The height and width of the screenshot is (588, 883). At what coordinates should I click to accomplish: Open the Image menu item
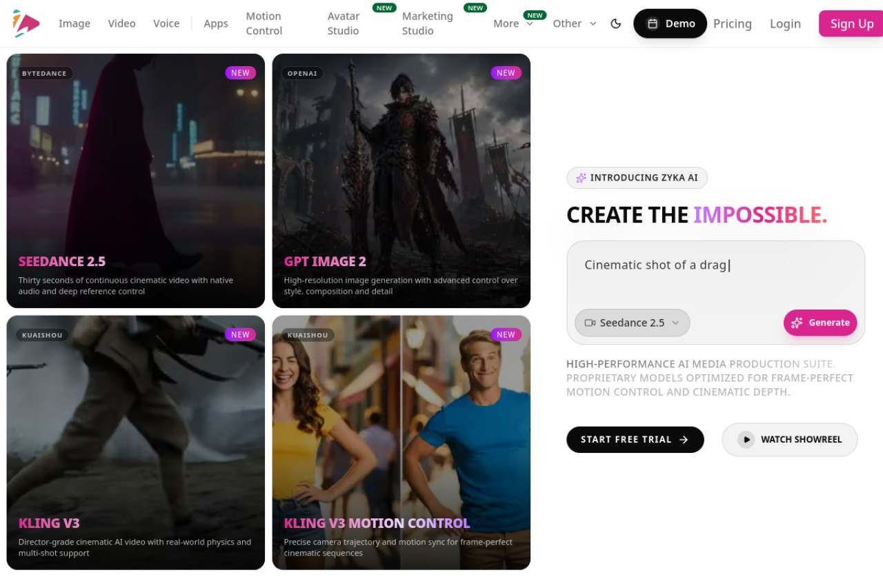pyautogui.click(x=75, y=23)
